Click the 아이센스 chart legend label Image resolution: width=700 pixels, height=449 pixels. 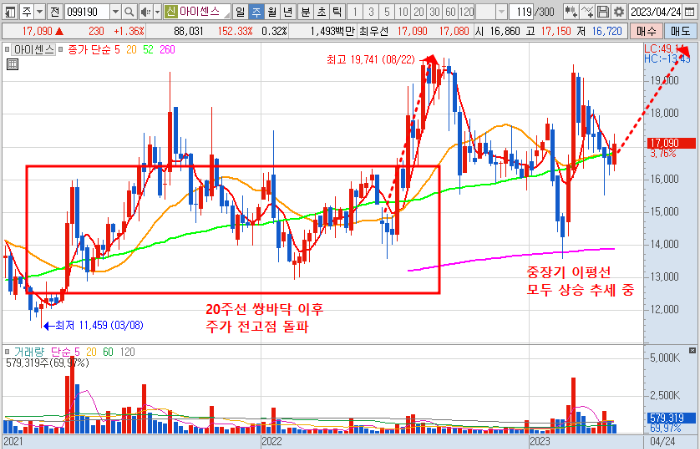[34, 50]
